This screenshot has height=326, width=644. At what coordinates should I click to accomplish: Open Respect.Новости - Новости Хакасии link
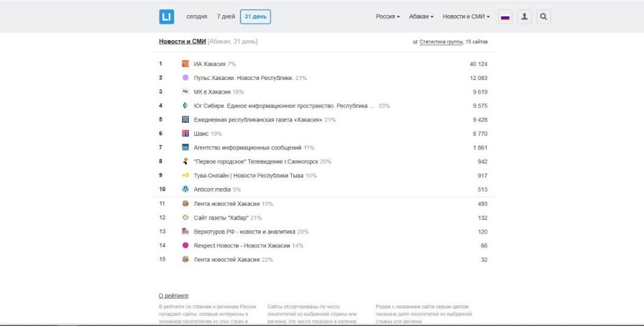coord(242,246)
